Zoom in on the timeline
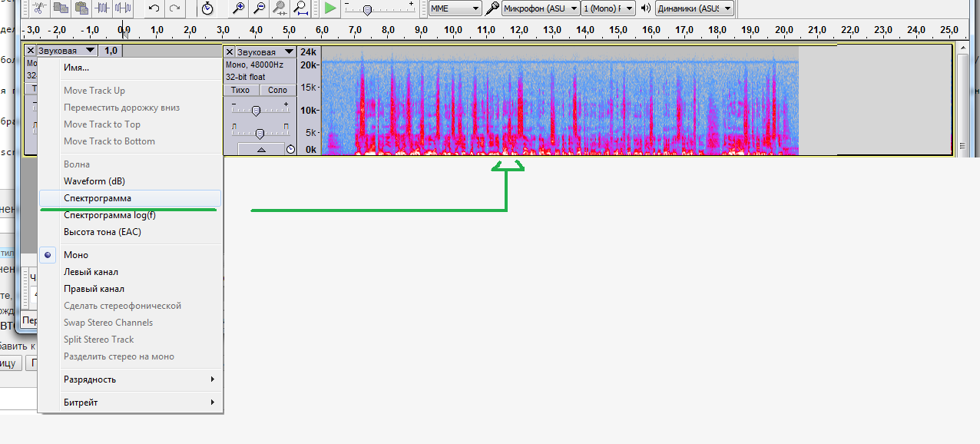This screenshot has width=980, height=444. point(239,8)
